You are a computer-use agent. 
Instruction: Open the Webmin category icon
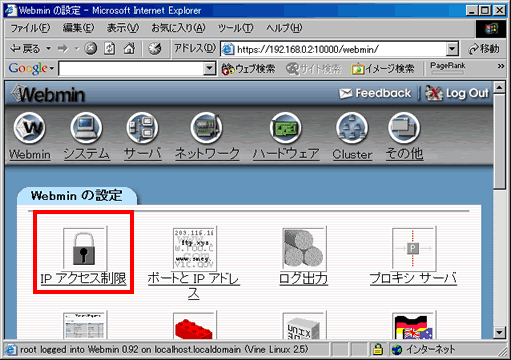(29, 128)
